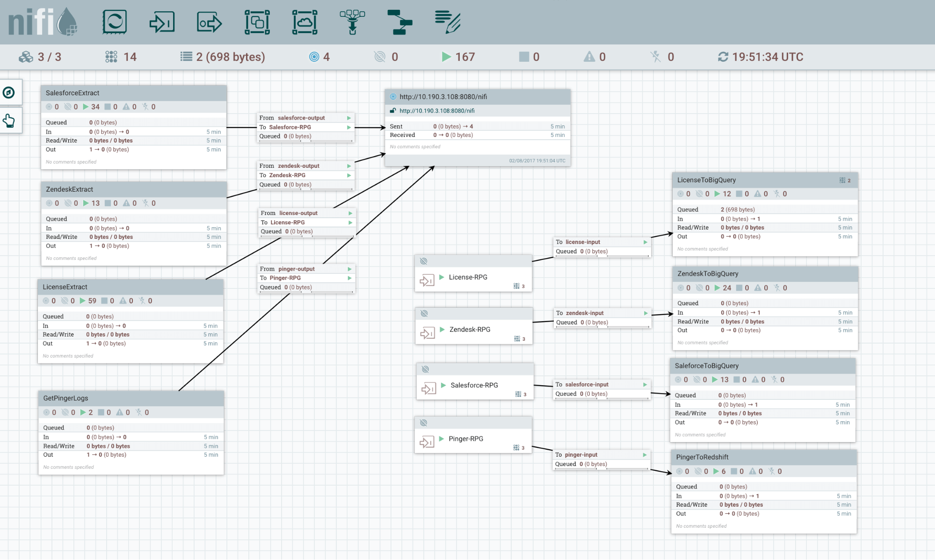Viewport: 935px width, 560px height.
Task: Select the Funnel toolbar icon
Action: coord(352,22)
